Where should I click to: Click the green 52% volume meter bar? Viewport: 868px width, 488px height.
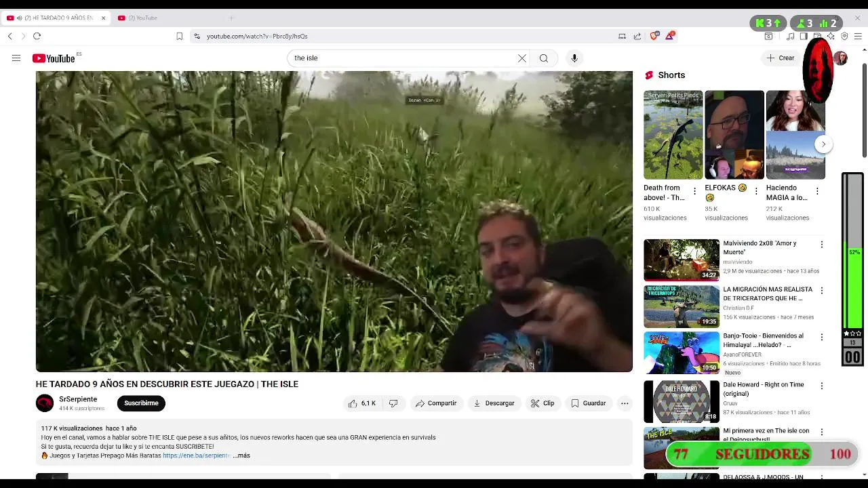[853, 287]
